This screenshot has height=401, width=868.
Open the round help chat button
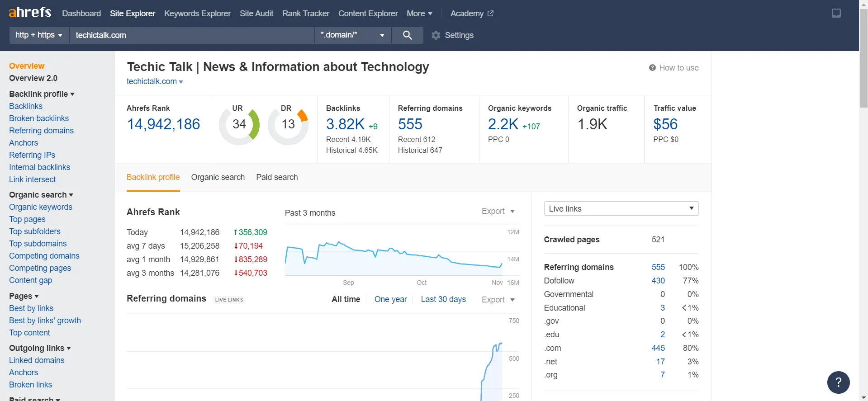click(838, 382)
